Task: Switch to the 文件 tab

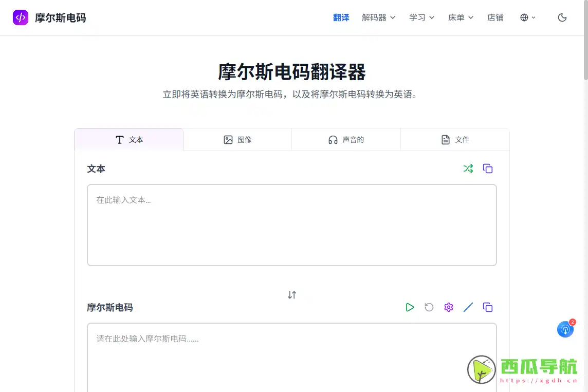Action: click(455, 140)
